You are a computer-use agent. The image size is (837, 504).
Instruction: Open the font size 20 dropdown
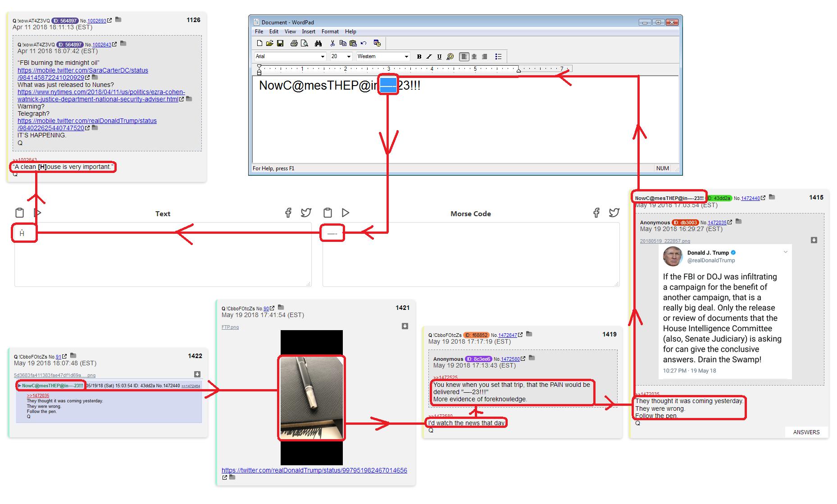click(349, 57)
